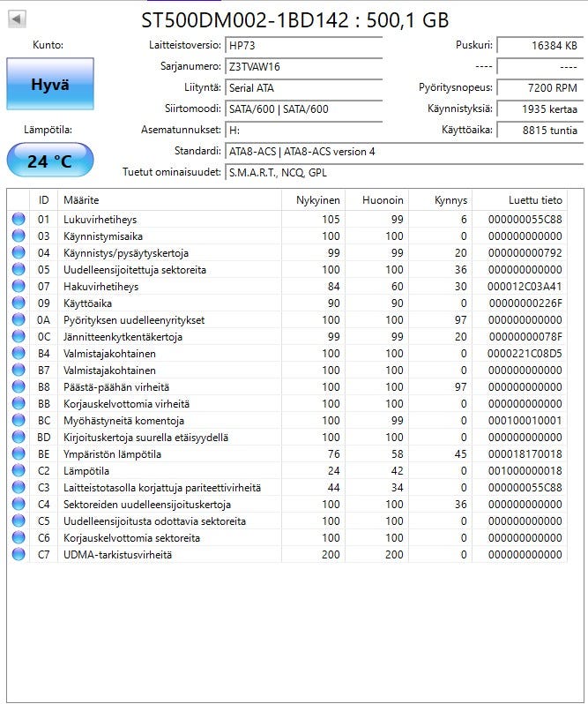Click the Sarjanumero field Z3TVAW16
Image resolution: width=588 pixels, height=704 pixels.
pos(303,66)
